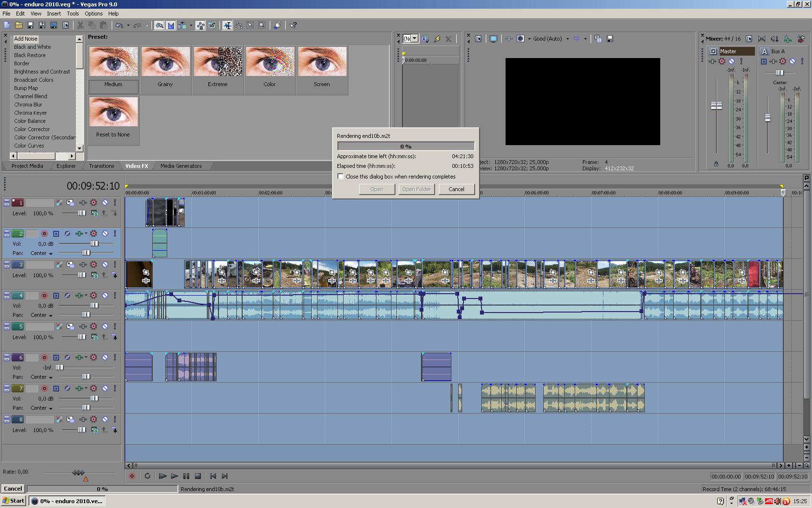Toggle Automatic Crossfades in the toolbar

coord(171,25)
